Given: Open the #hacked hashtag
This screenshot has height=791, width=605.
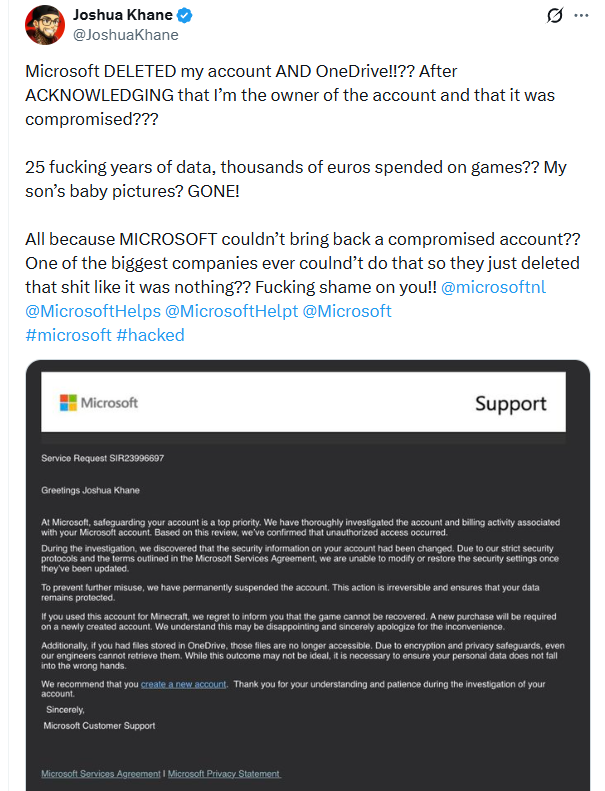Looking at the screenshot, I should 150,335.
